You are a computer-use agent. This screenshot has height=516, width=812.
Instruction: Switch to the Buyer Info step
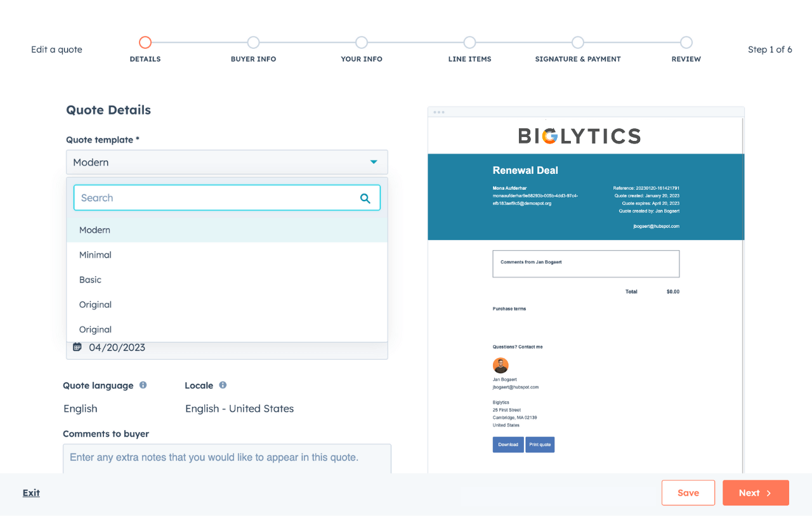253,42
